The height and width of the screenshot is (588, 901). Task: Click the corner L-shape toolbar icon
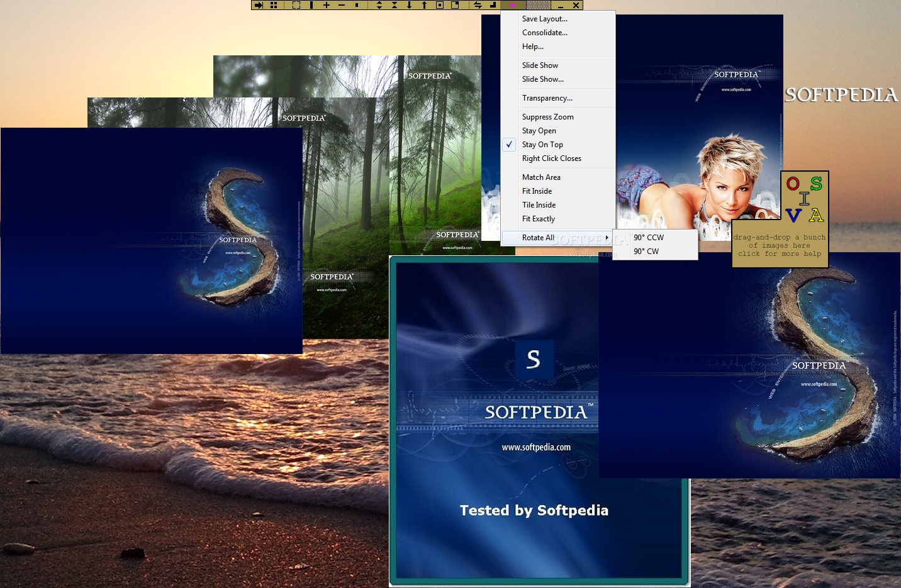(493, 5)
